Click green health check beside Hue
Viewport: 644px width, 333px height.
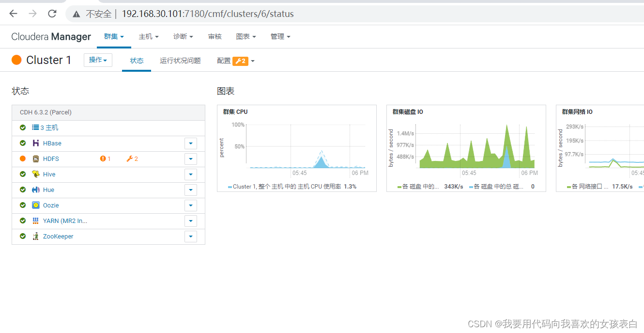(x=23, y=190)
